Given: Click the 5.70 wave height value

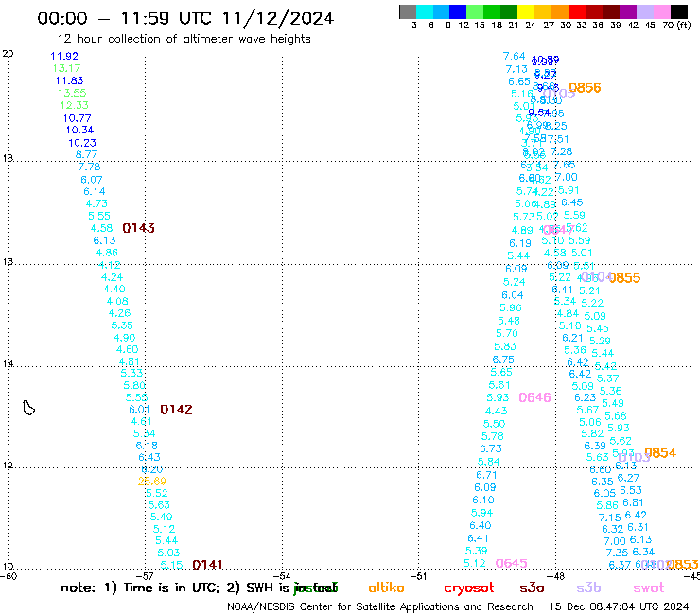Looking at the screenshot, I should [x=507, y=333].
